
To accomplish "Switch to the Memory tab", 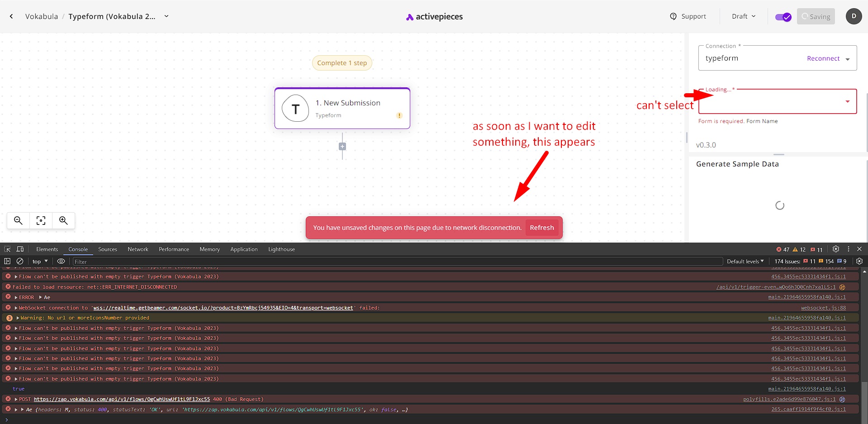I will [x=209, y=249].
